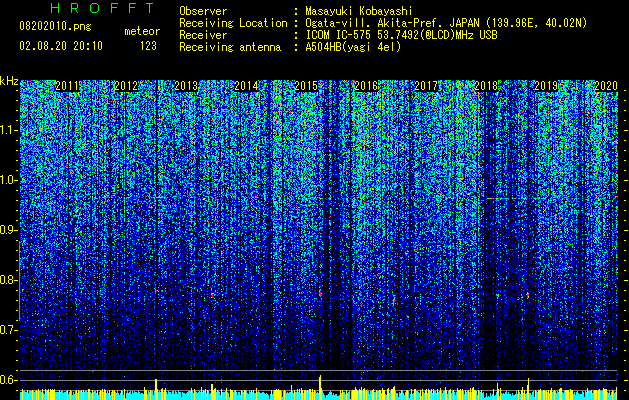This screenshot has height=400, width=629.
Task: Click the Ogata-vill. receiving location text
Action: 446,23
